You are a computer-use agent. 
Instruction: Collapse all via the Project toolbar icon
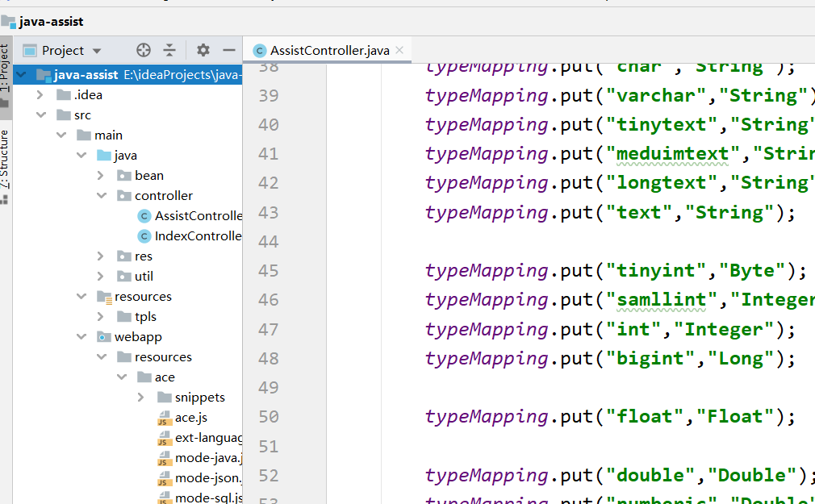coord(169,50)
